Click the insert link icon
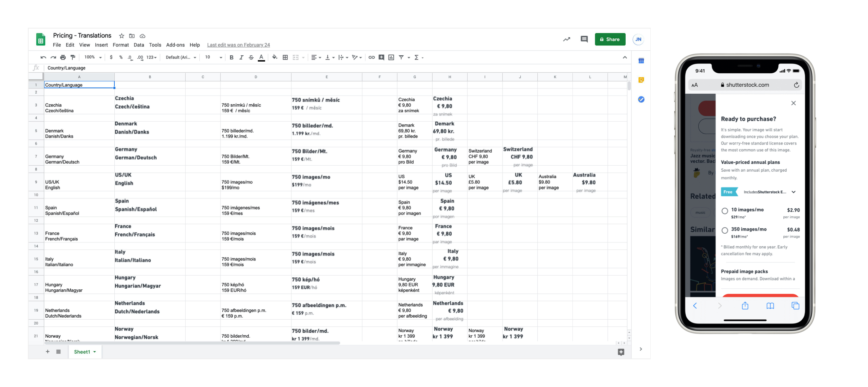 [x=372, y=57]
